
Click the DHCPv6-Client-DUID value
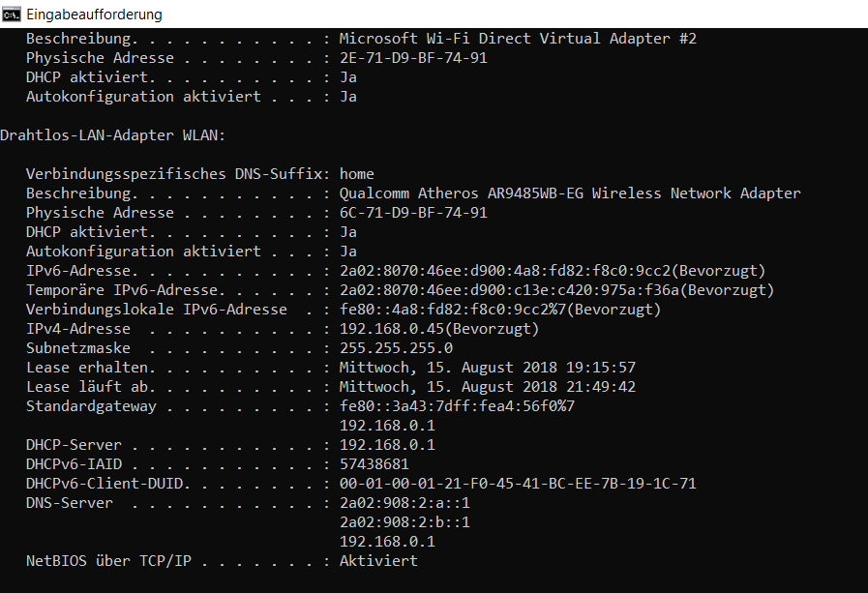[x=517, y=484]
